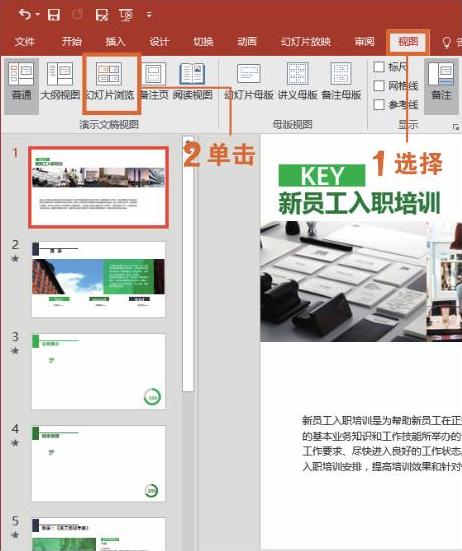Expand the Show (显示) group dialog launcher
Image resolution: width=462 pixels, height=551 pixels.
[456, 127]
